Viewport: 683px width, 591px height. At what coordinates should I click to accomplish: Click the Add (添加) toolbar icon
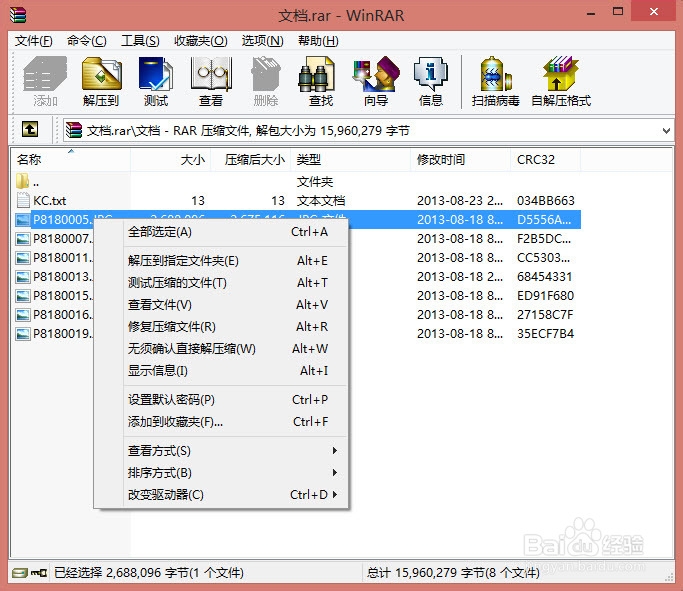pos(45,81)
